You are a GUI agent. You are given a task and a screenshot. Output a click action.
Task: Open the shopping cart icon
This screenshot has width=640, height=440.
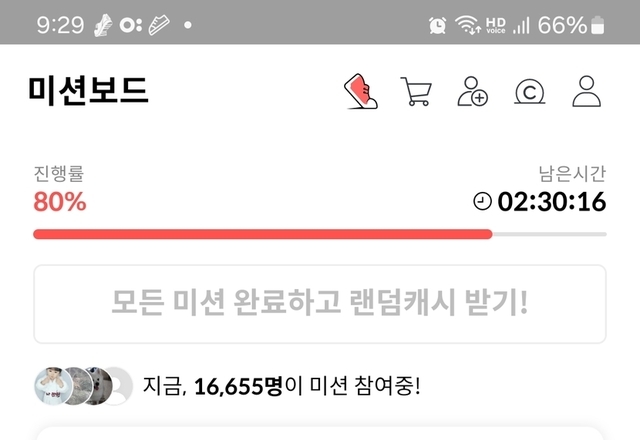[416, 91]
